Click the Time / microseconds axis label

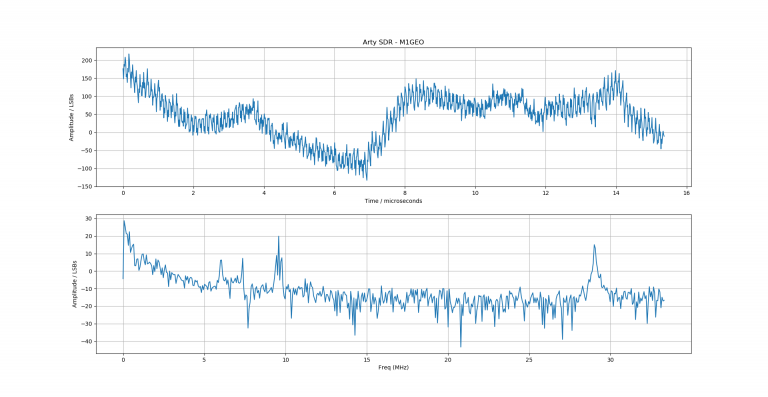(x=393, y=201)
